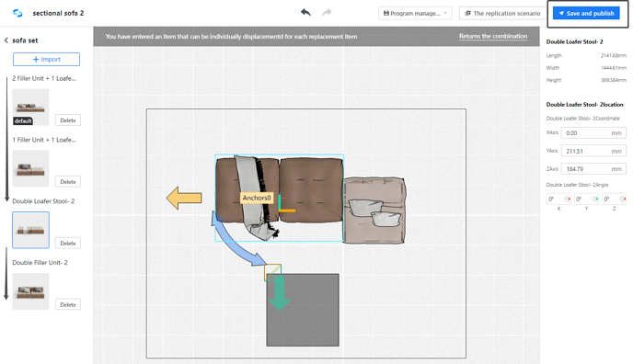Click the blue curved rotation arrow
The width and height of the screenshot is (633, 364).
(236, 239)
